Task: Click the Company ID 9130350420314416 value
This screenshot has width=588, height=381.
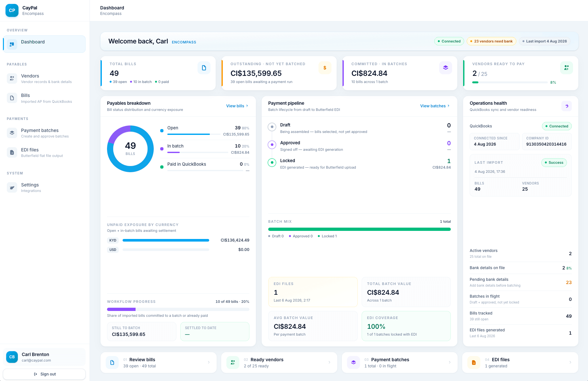Action: [546, 144]
